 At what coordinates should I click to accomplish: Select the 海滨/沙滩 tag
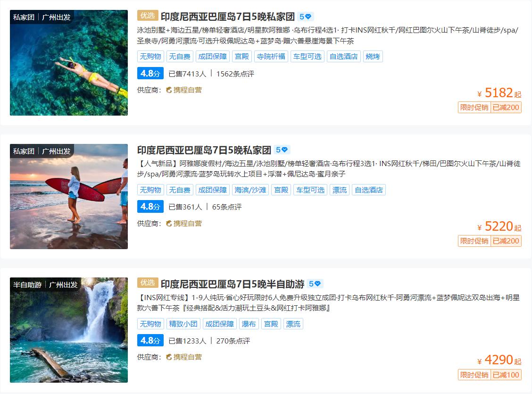250,190
